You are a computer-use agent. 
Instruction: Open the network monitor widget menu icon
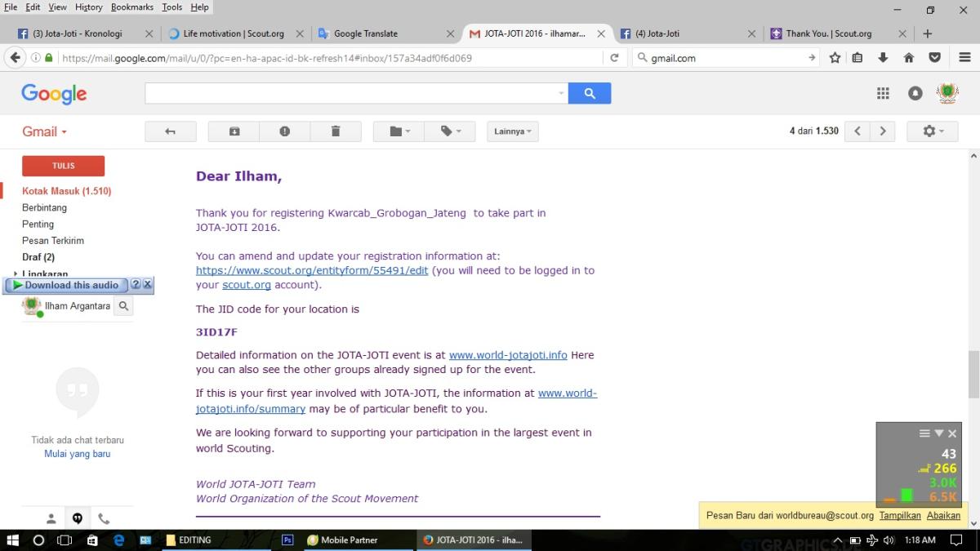[924, 433]
